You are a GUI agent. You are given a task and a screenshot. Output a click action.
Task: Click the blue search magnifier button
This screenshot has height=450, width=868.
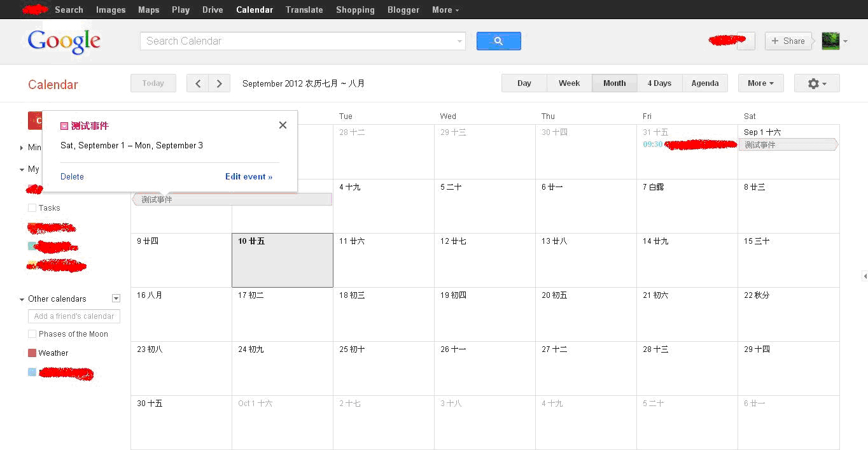point(498,41)
